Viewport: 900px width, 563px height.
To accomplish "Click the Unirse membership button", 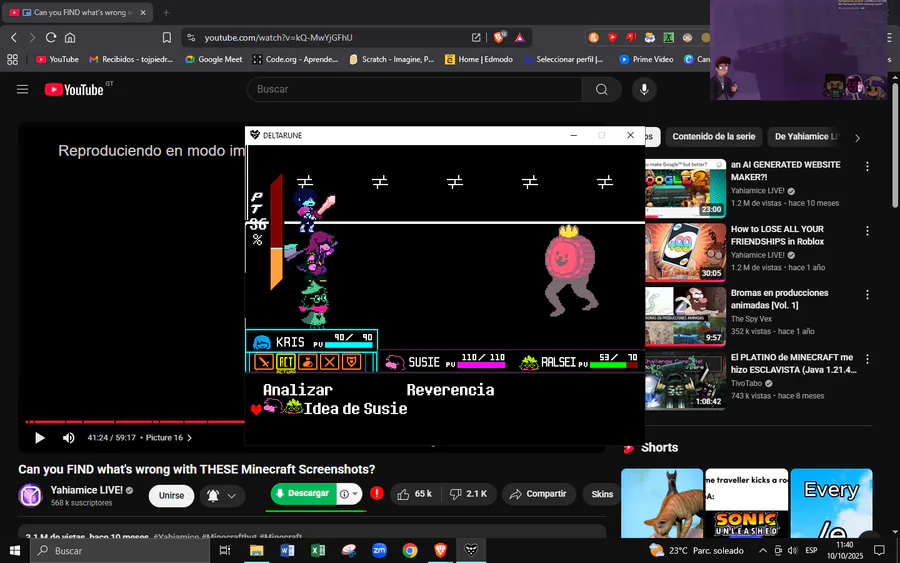I will [171, 496].
